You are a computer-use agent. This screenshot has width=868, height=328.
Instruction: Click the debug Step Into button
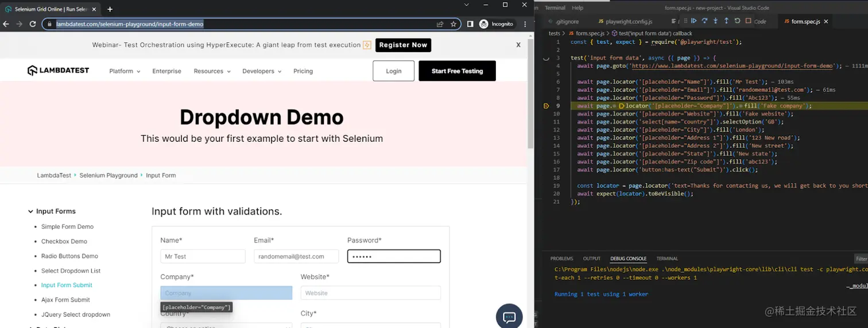click(x=715, y=21)
